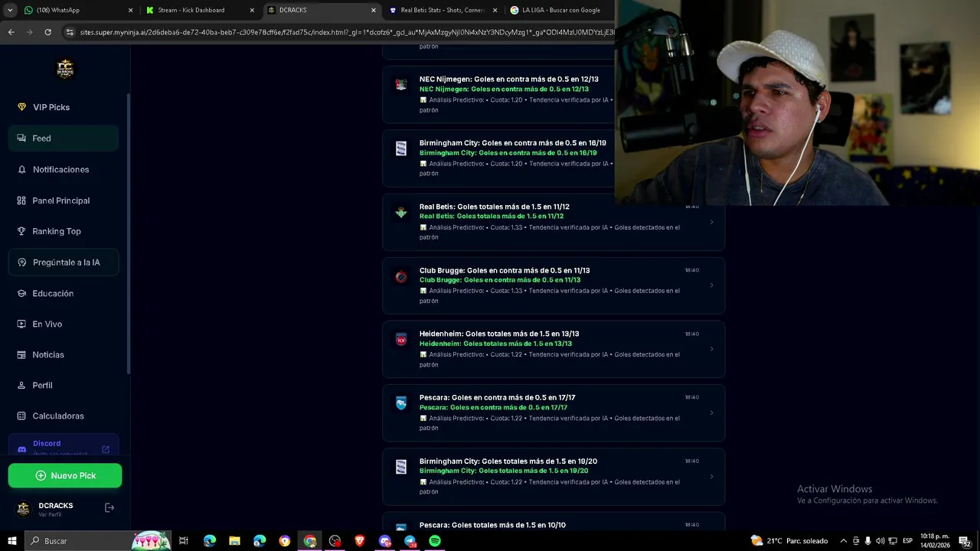Viewport: 980px width, 551px height.
Task: Open the weather widget 21°C Parc. soleado
Action: coord(789,541)
